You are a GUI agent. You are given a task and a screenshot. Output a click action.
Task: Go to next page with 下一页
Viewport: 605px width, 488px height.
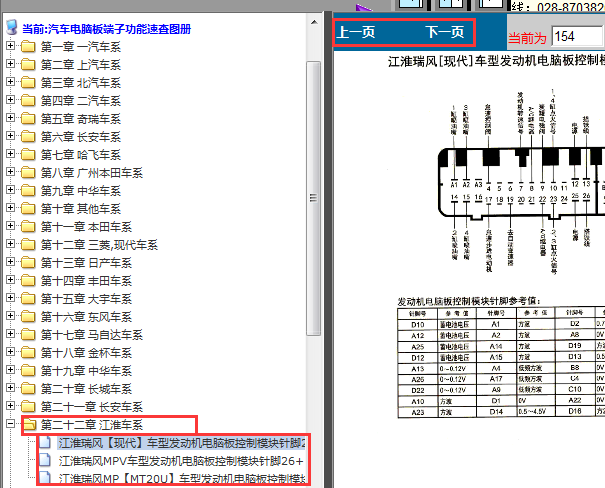(445, 33)
